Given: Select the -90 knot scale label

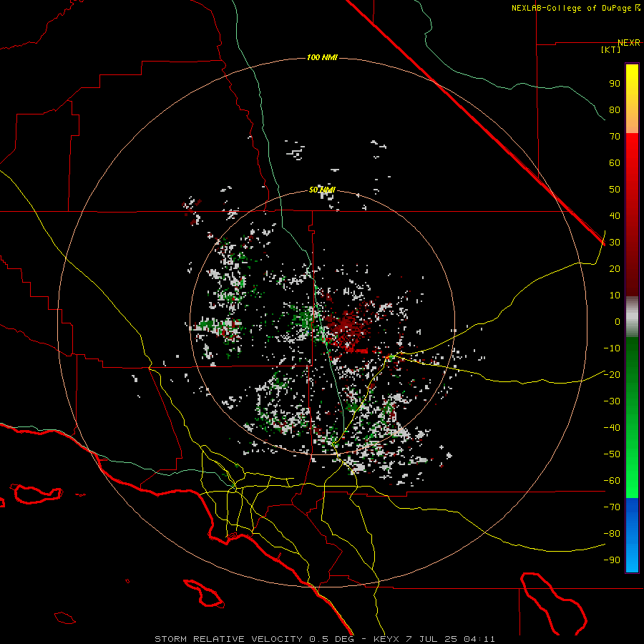Looking at the screenshot, I should 612,560.
